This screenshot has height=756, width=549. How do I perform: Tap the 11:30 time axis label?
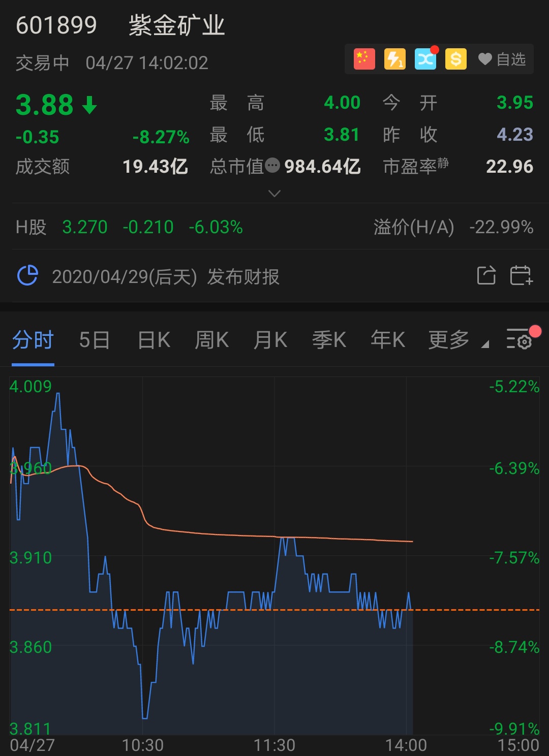(274, 745)
